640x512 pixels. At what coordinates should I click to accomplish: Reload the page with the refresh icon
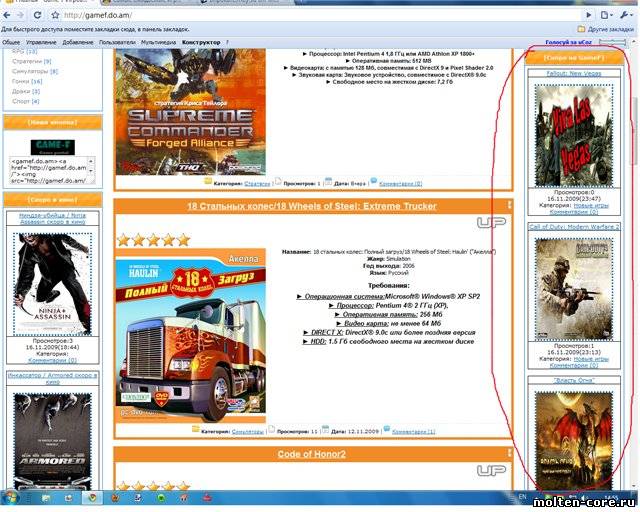[x=37, y=15]
